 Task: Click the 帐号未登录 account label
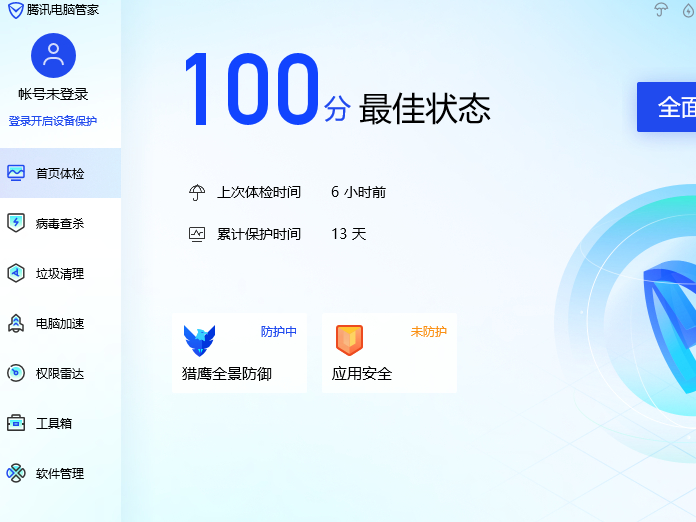pyautogui.click(x=53, y=94)
